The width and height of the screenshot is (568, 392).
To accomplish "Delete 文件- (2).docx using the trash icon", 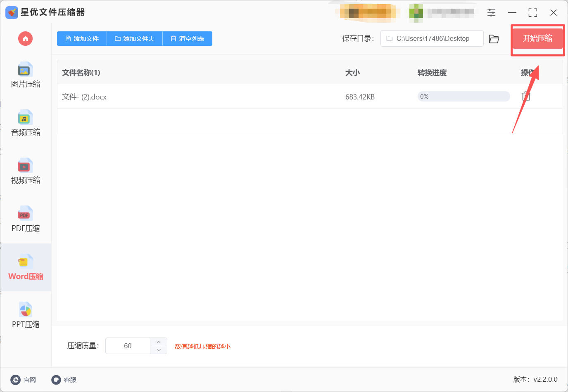I will click(x=525, y=96).
